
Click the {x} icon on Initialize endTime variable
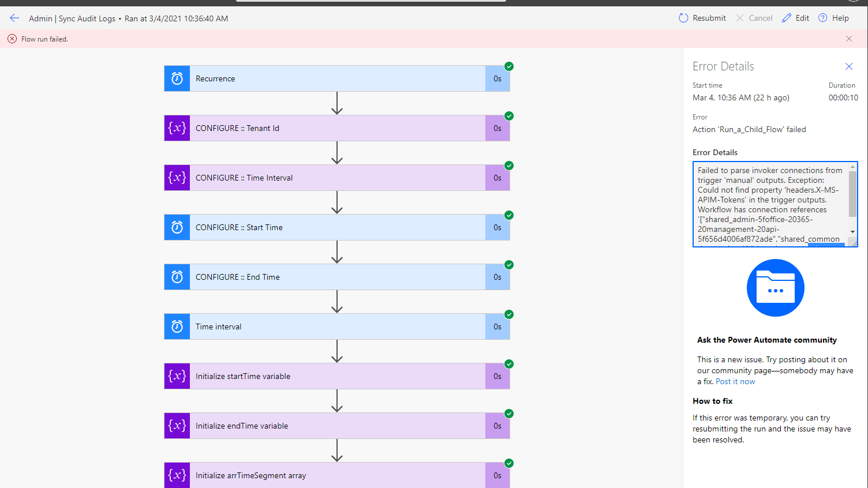click(x=176, y=425)
